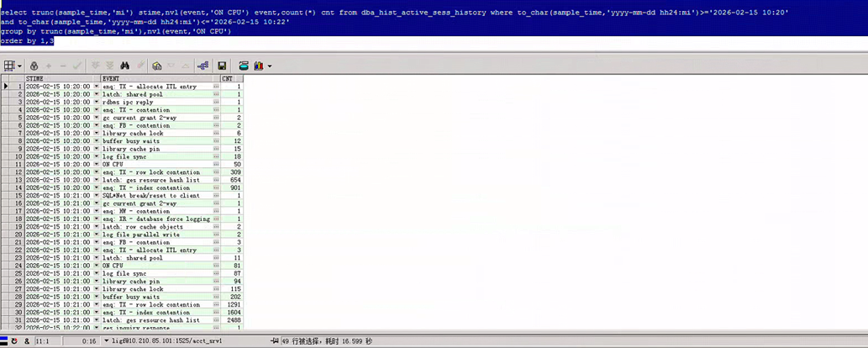Screen dimensions: 868x348
Task: Click the previous record up-triangle icon
Action: tap(186, 66)
